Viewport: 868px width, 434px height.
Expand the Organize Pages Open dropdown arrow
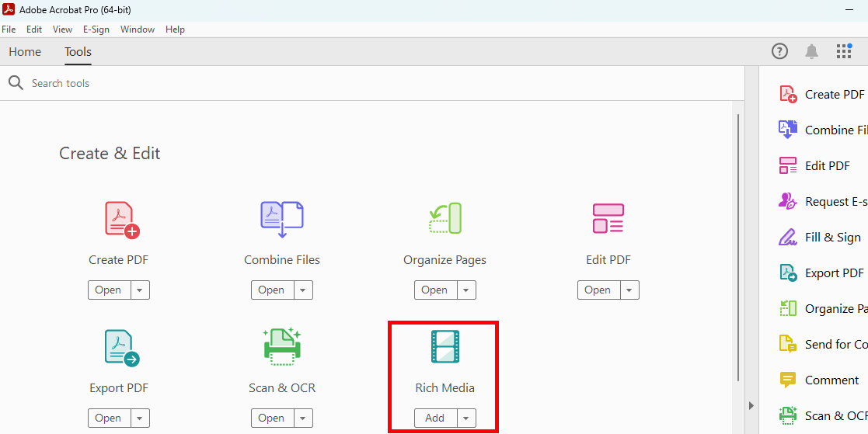pyautogui.click(x=466, y=290)
